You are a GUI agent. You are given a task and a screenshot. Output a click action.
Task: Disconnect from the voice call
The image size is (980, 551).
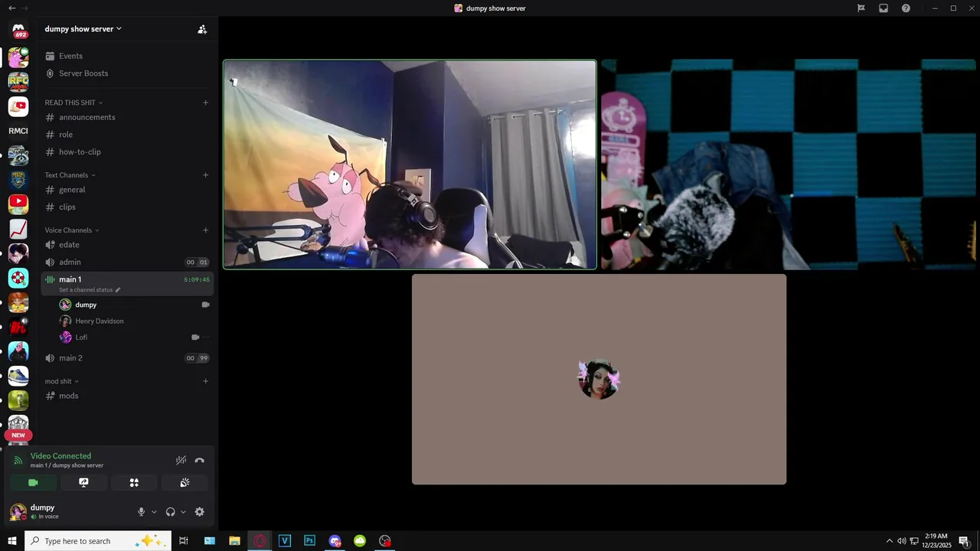click(x=200, y=461)
